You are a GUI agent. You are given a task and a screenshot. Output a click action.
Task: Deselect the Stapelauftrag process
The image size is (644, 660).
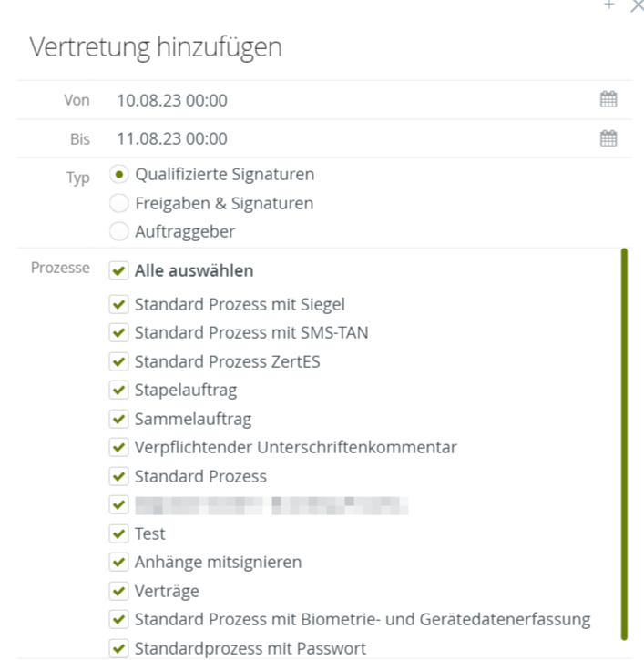[x=118, y=391]
